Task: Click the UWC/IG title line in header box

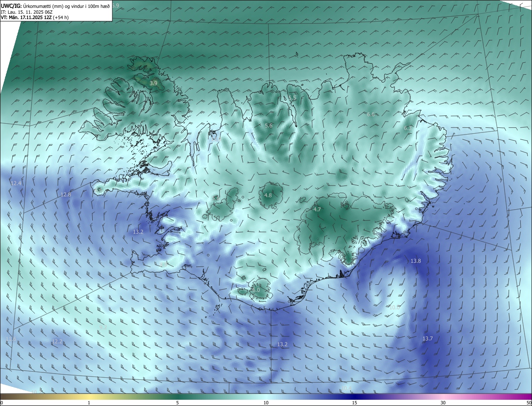Action: [x=55, y=6]
